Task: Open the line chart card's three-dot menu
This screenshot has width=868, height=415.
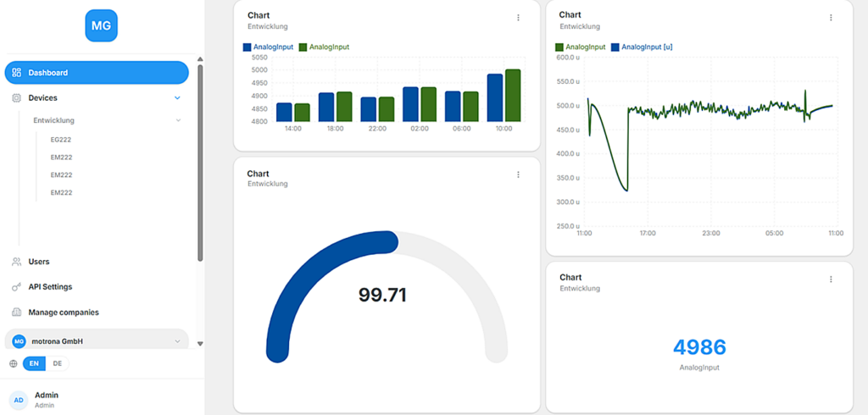Action: click(831, 18)
